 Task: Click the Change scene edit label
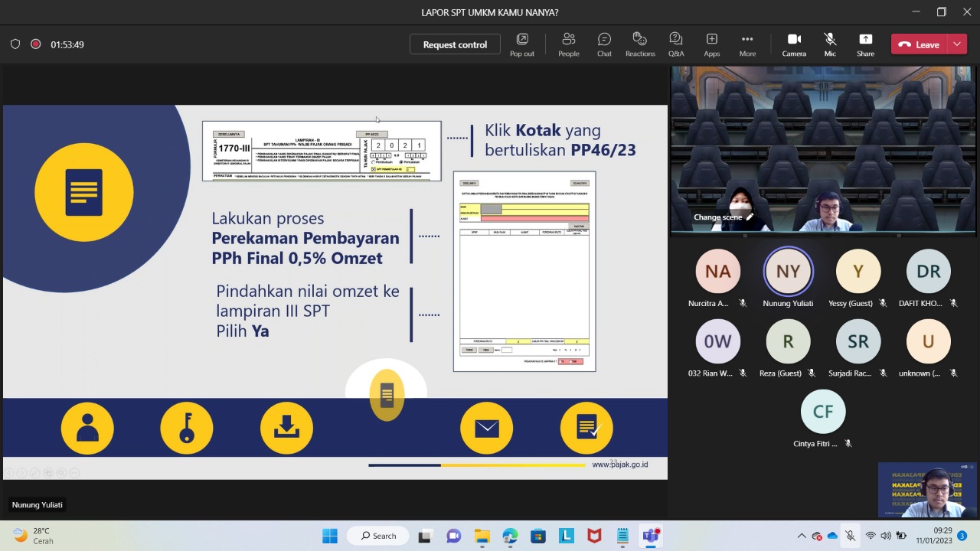[723, 217]
